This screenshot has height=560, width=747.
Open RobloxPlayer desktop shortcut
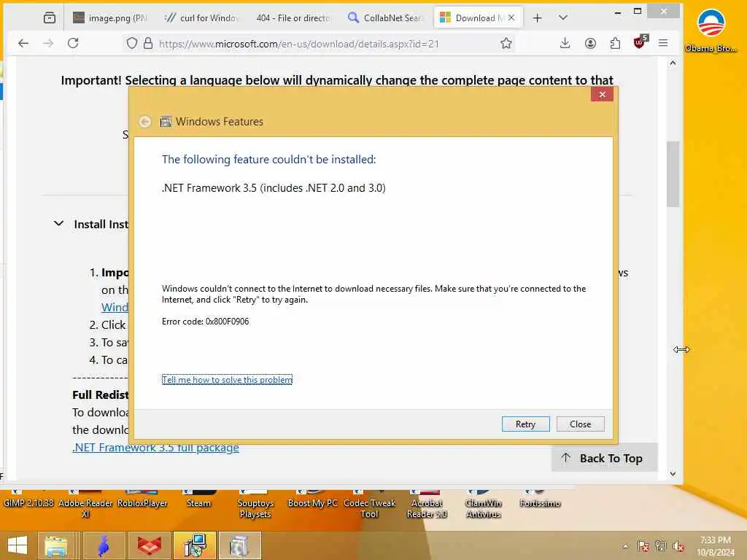[142, 499]
